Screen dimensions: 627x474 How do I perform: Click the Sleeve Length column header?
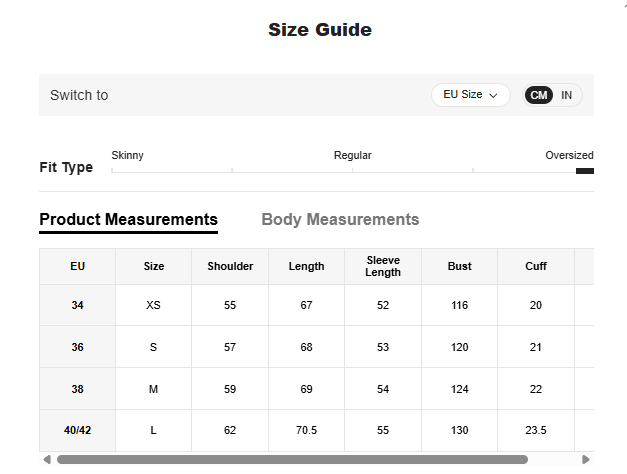(x=383, y=267)
